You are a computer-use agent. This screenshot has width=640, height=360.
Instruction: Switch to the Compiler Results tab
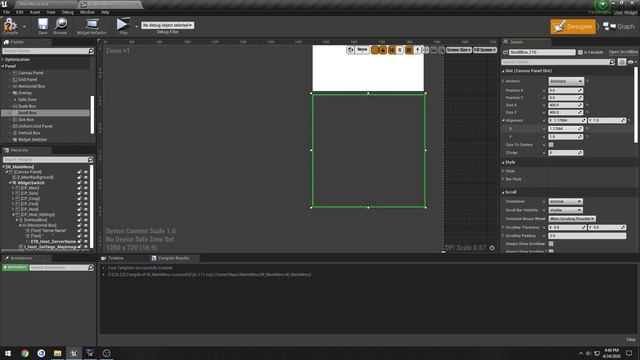point(173,258)
